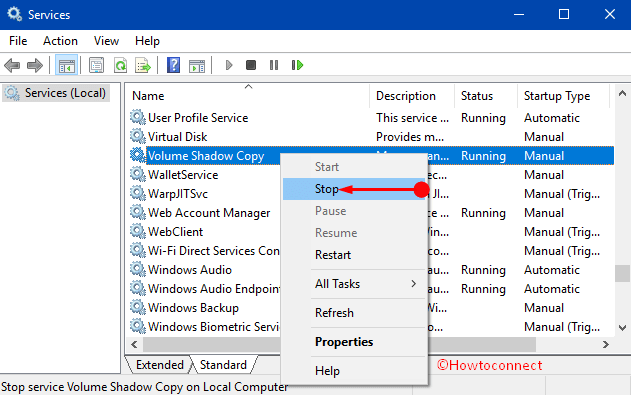Select the WebClient service name
Screen dimensions: 631x395
(x=175, y=232)
